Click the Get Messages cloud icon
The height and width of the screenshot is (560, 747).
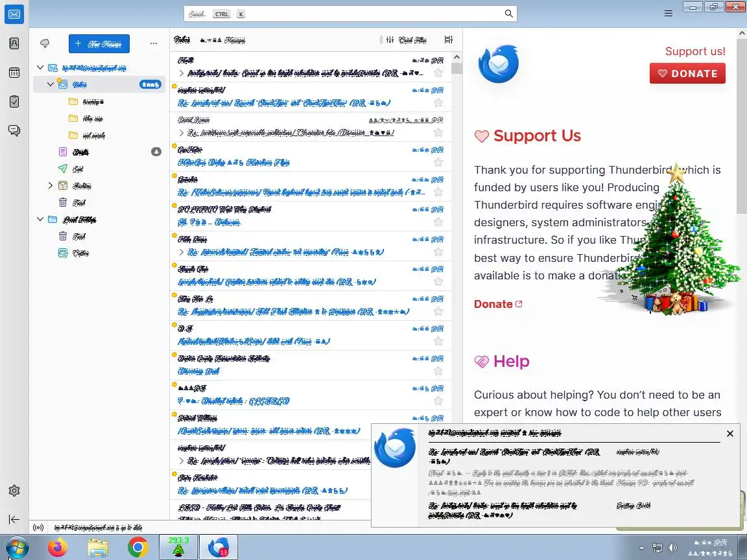pyautogui.click(x=45, y=43)
